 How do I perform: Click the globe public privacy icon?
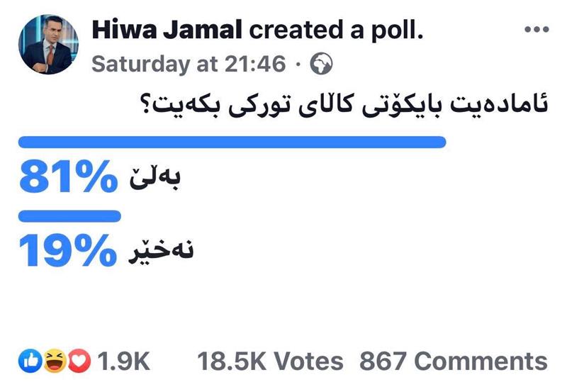click(x=321, y=65)
